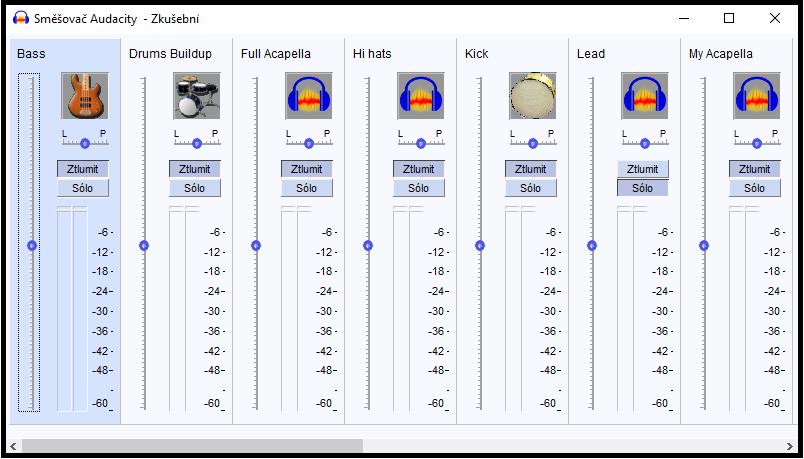
Task: Click the Full Acapella track name
Action: [276, 54]
